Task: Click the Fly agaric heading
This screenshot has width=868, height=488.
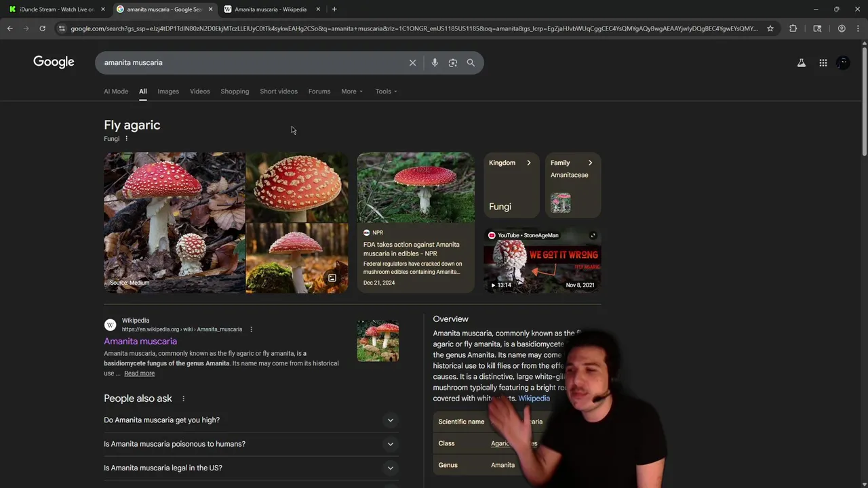Action: [x=132, y=125]
